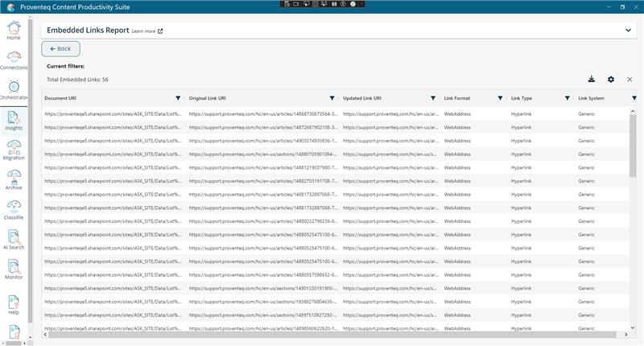Filter the Link Type column
This screenshot has height=346, width=644.
pos(568,98)
